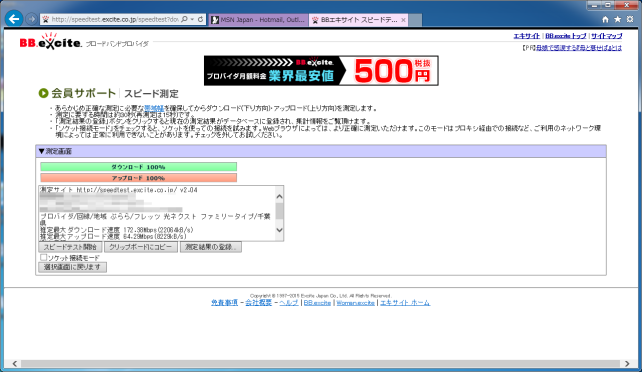The image size is (642, 372).
Task: Click the BB.excite logo
Action: pyautogui.click(x=51, y=42)
